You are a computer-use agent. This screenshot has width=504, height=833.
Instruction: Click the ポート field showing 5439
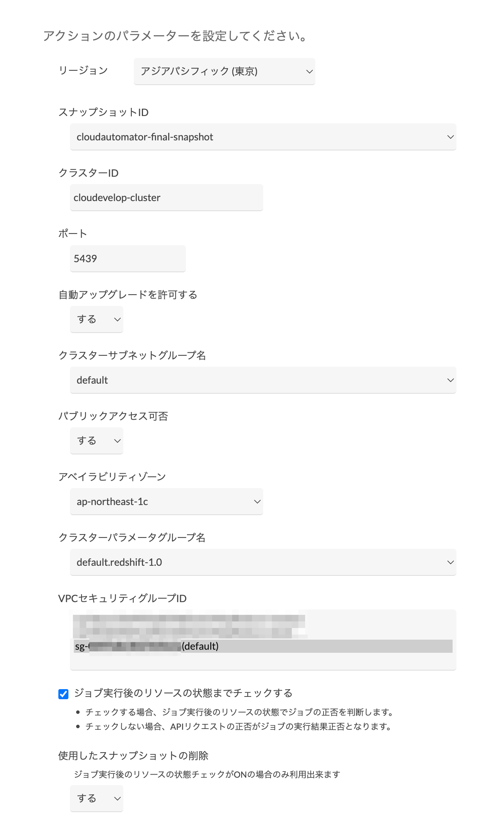(x=128, y=258)
